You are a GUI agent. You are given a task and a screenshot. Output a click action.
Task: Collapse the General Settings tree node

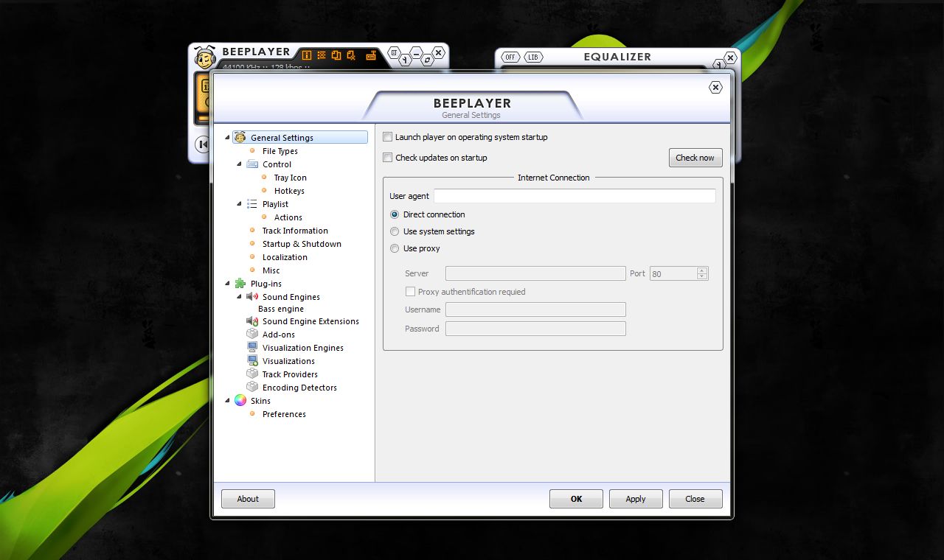pos(227,138)
